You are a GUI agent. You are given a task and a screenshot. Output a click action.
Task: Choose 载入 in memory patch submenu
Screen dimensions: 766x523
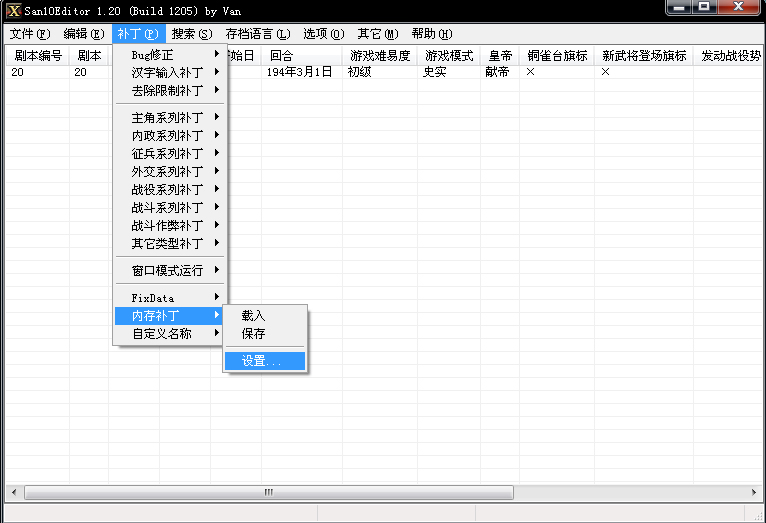click(254, 316)
